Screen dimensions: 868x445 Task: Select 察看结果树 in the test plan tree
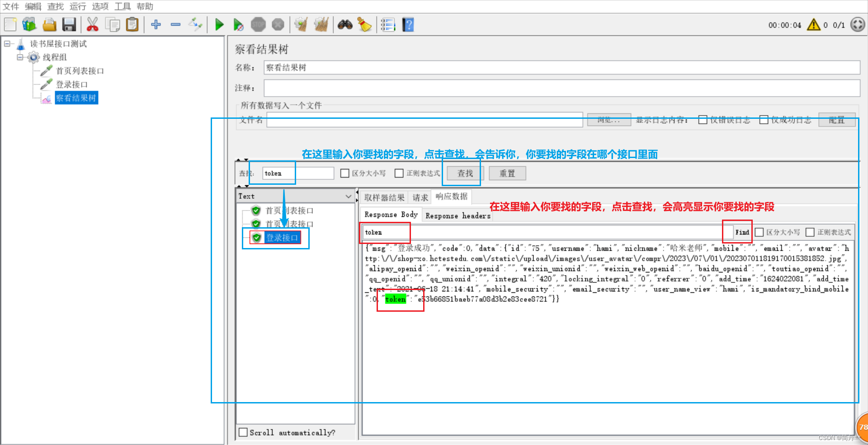76,98
